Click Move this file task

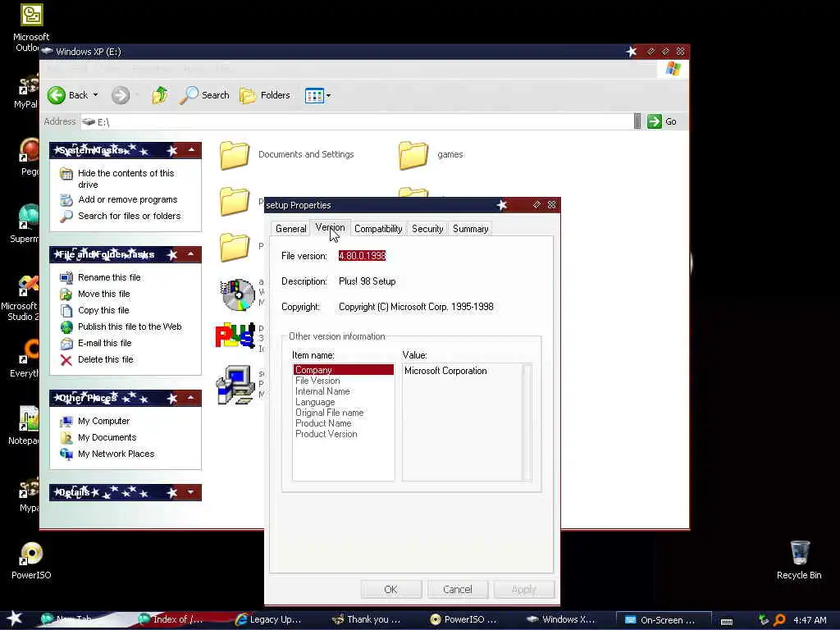tap(104, 294)
